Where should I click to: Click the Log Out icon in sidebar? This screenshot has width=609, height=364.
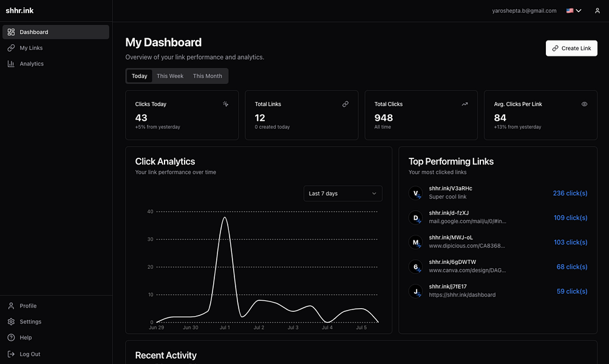coord(11,354)
